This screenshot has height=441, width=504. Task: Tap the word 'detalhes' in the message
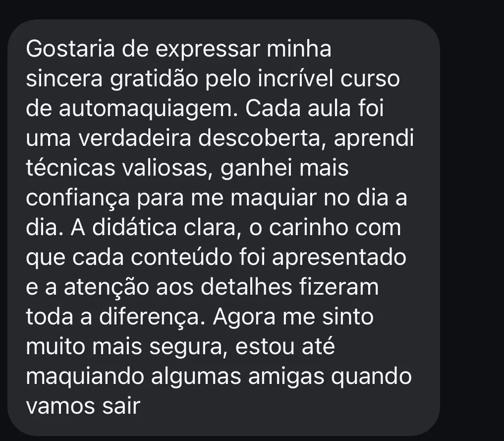click(246, 287)
